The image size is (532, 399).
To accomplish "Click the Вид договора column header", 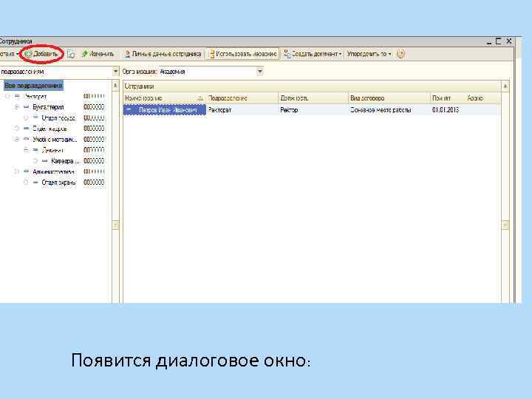I will click(x=389, y=98).
